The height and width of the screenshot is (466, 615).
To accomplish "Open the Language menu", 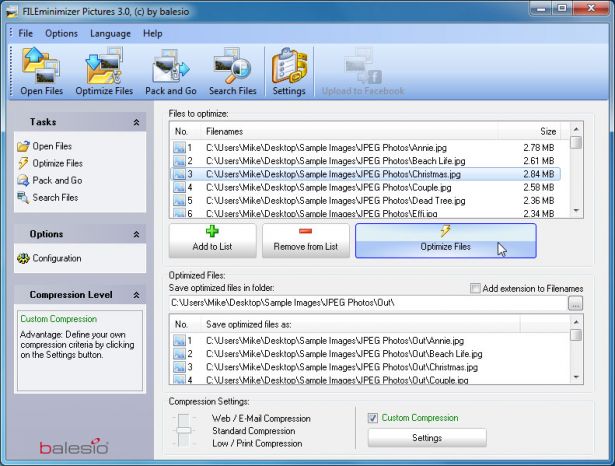I will [x=110, y=34].
